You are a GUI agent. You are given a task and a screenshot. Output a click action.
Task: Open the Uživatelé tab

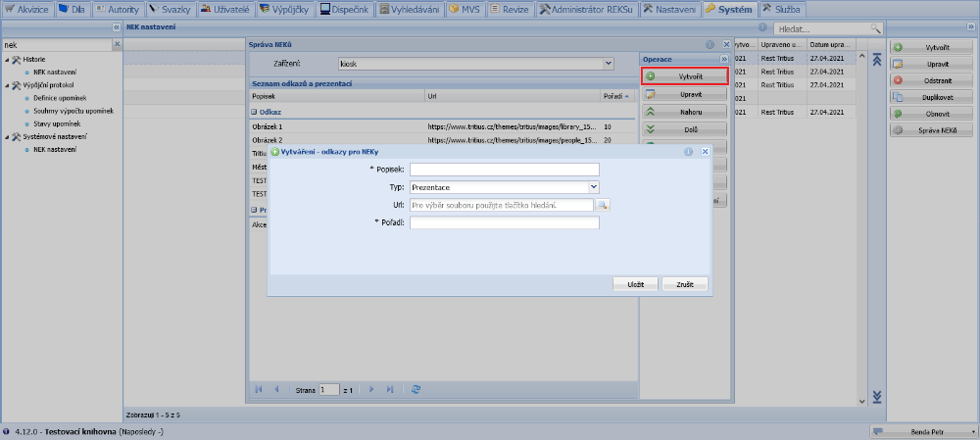click(x=224, y=9)
